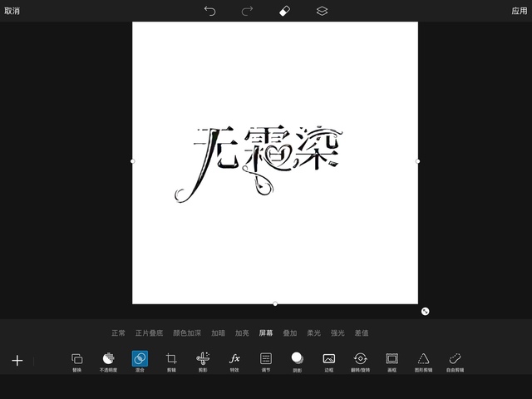Image resolution: width=532 pixels, height=399 pixels.
Task: Tap the plus add icon
Action: (x=17, y=361)
